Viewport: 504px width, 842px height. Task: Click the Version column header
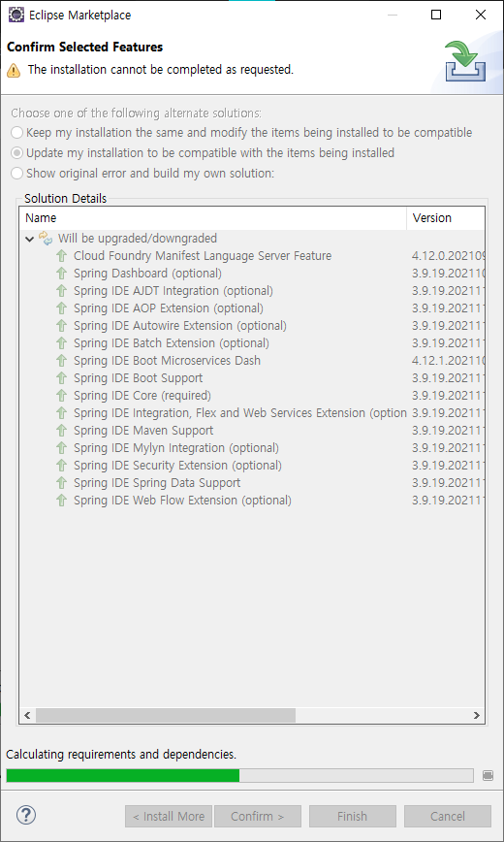[446, 218]
